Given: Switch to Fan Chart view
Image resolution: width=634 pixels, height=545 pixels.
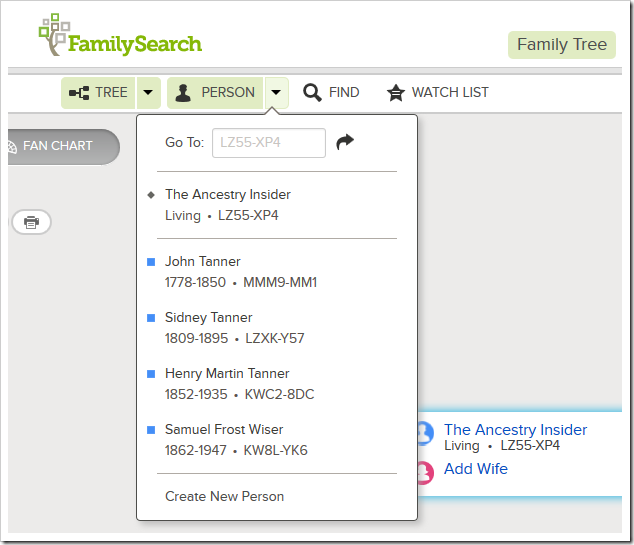Looking at the screenshot, I should tap(58, 146).
